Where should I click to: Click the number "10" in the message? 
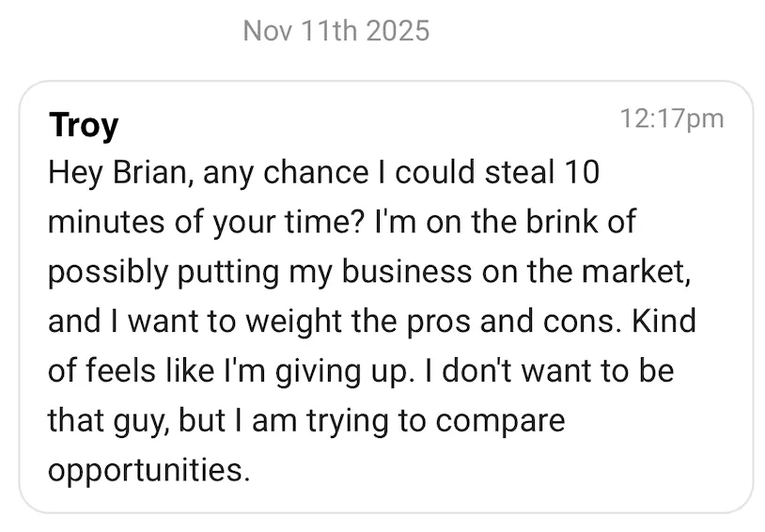pos(580,173)
